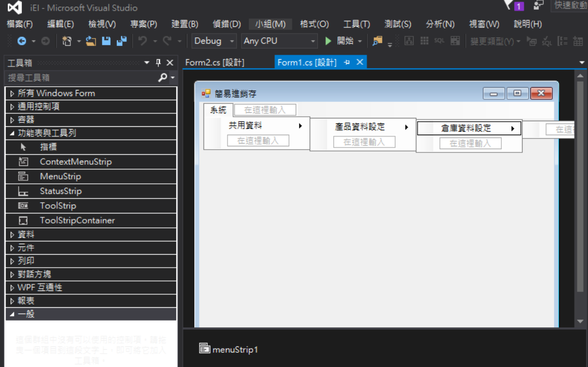588x367 pixels.
Task: Click the navigate backward arrow icon
Action: click(22, 41)
